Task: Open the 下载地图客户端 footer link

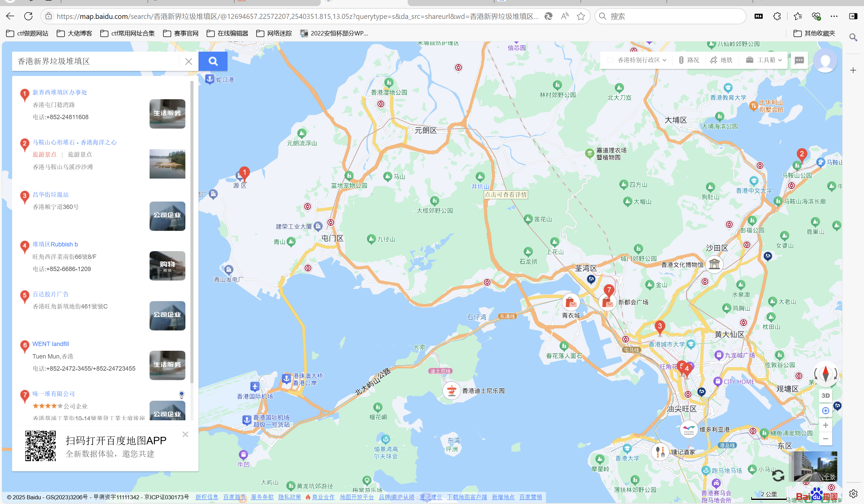Action: [467, 497]
